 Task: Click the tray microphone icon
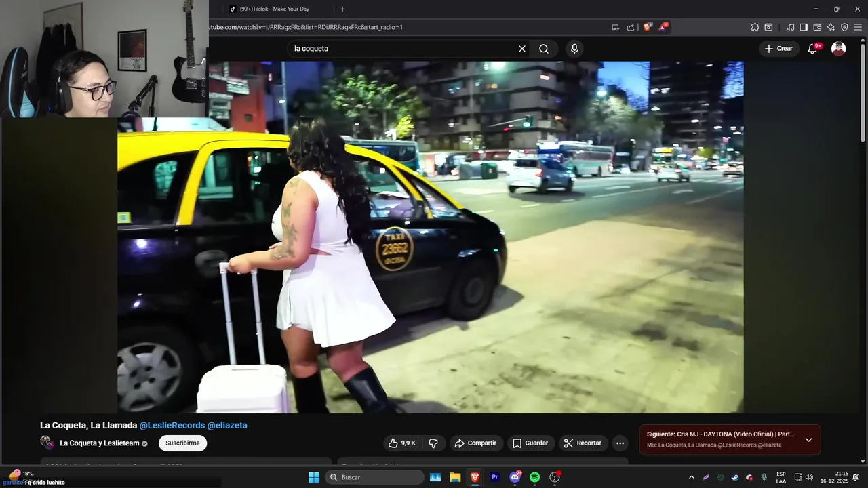764,477
